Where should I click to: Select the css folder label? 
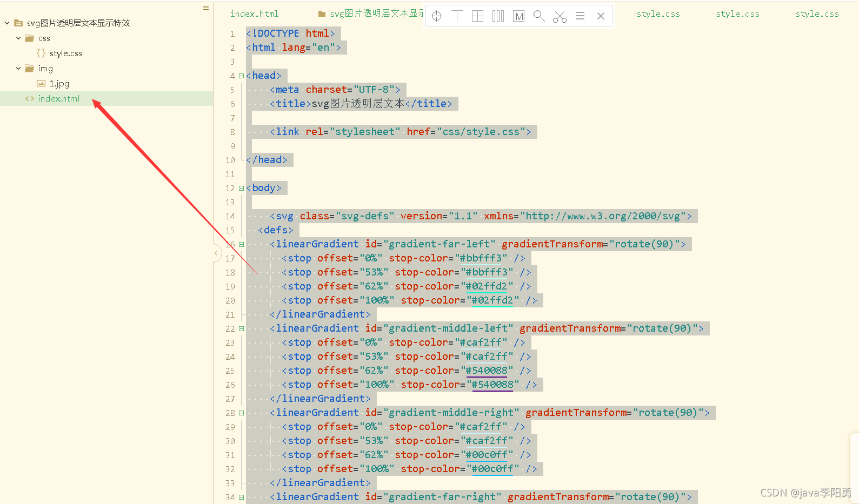[x=44, y=38]
